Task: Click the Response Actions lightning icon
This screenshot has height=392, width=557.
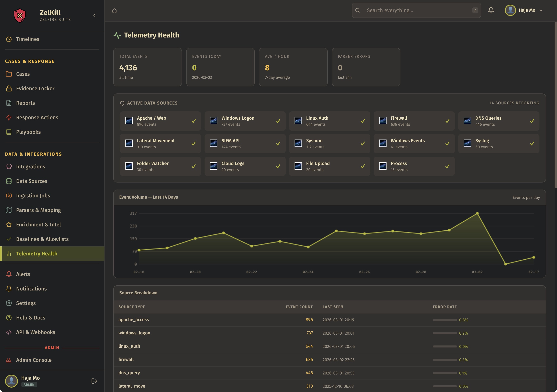Action: (9, 118)
